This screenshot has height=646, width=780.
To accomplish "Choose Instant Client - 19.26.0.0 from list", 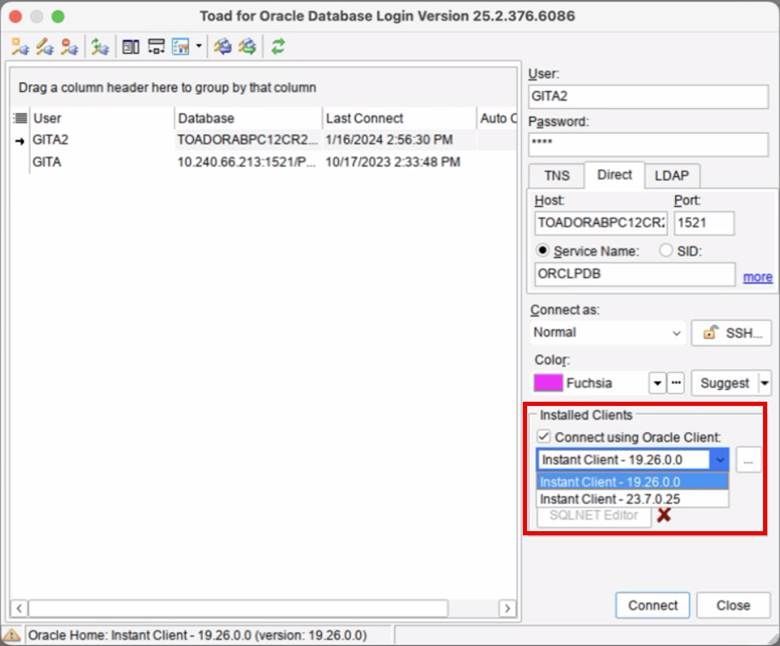I will click(x=633, y=481).
